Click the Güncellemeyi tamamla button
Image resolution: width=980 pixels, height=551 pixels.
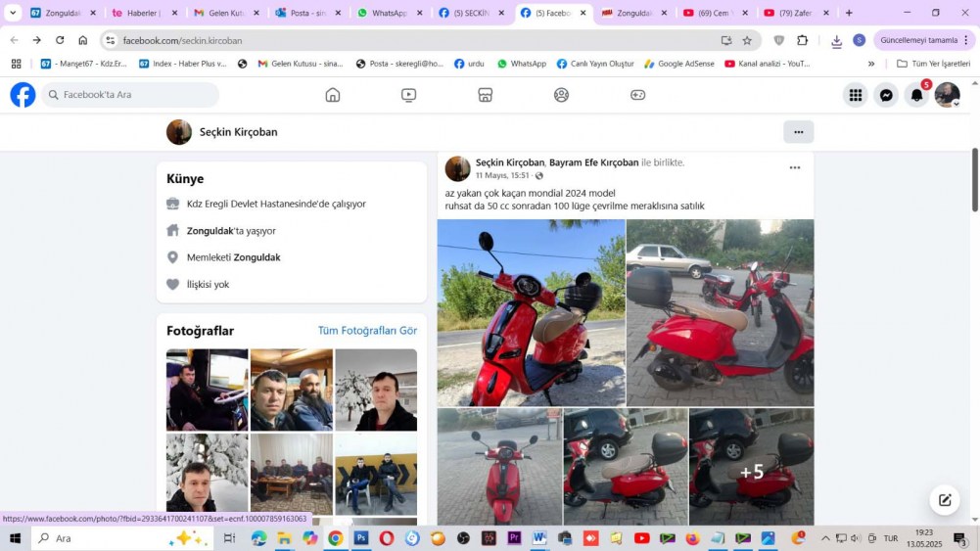918,40
